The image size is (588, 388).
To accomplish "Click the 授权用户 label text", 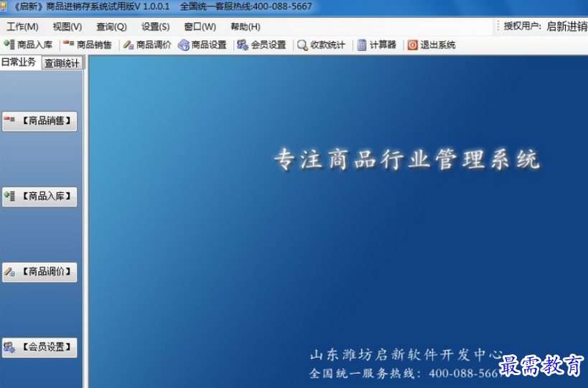I will coord(523,27).
